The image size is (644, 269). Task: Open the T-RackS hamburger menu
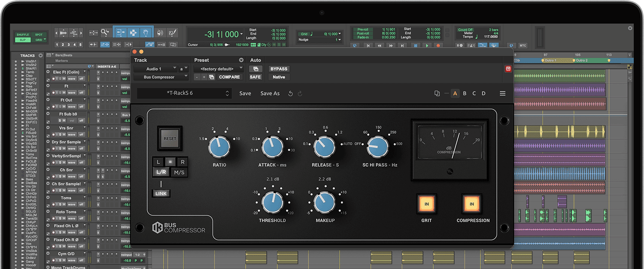(502, 94)
